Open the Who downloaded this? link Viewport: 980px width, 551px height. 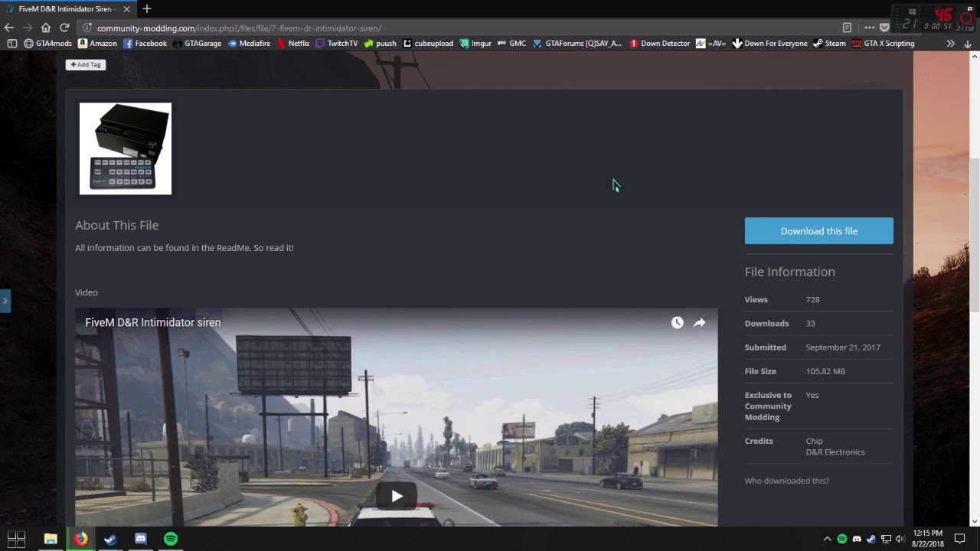[x=786, y=481]
